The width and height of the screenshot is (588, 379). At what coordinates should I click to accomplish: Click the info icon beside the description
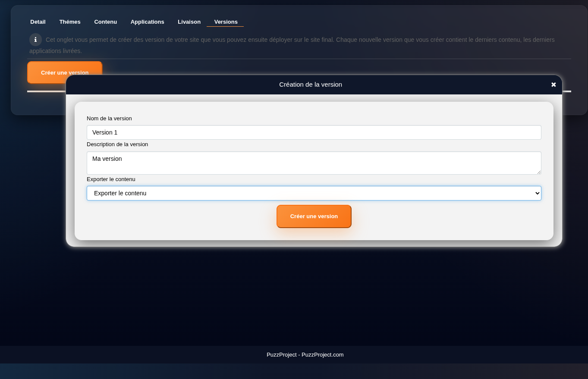35,40
